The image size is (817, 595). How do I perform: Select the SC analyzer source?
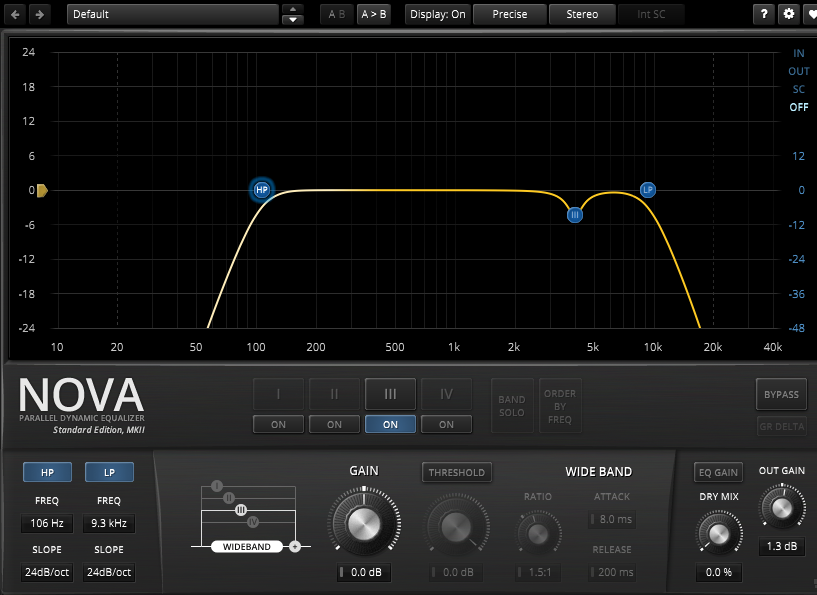(x=798, y=90)
